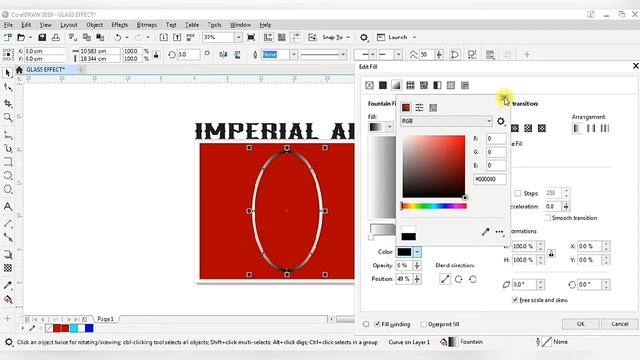The height and width of the screenshot is (360, 640).
Task: Open zoom level dropdown in toolbar
Action: pos(238,38)
